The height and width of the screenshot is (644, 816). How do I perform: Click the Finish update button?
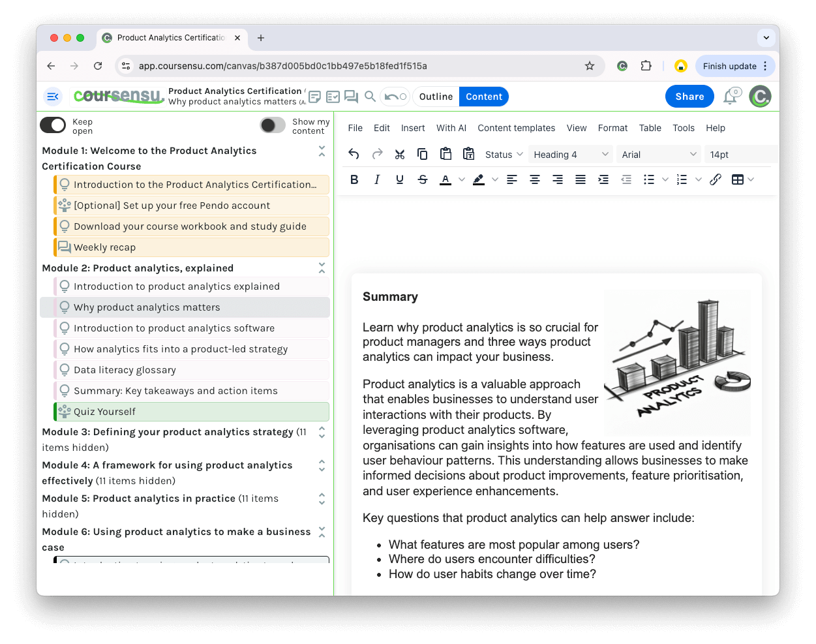pyautogui.click(x=729, y=66)
